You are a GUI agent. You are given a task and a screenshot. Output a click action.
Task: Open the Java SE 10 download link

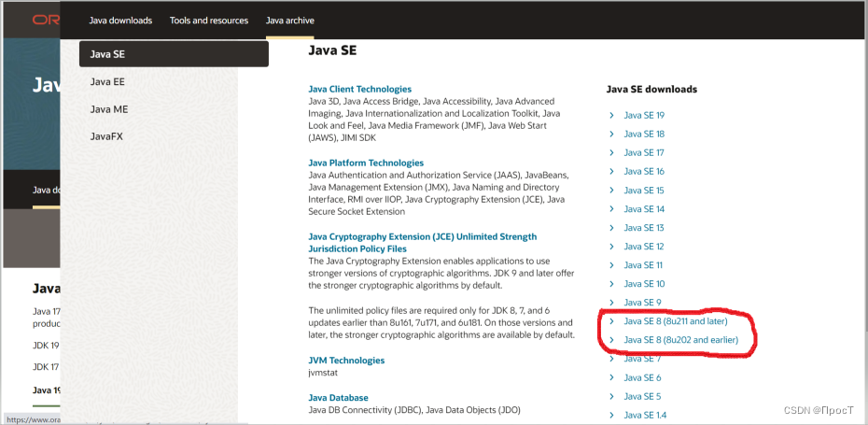pos(644,284)
